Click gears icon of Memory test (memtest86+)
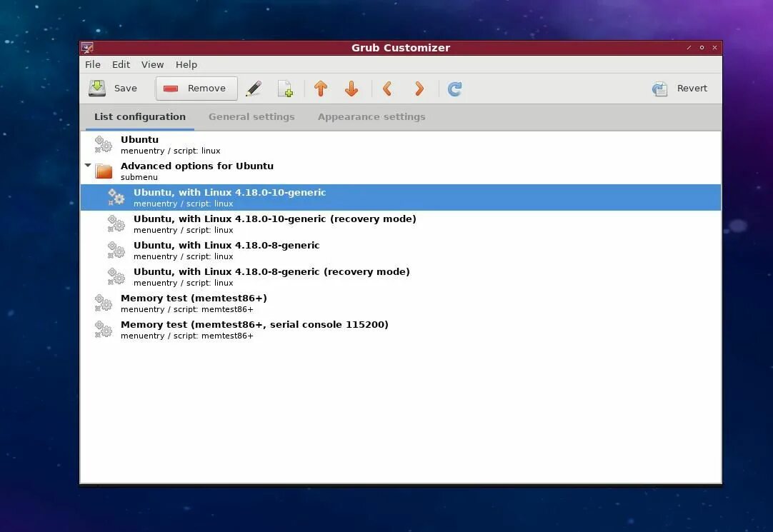773x532 pixels. [104, 303]
